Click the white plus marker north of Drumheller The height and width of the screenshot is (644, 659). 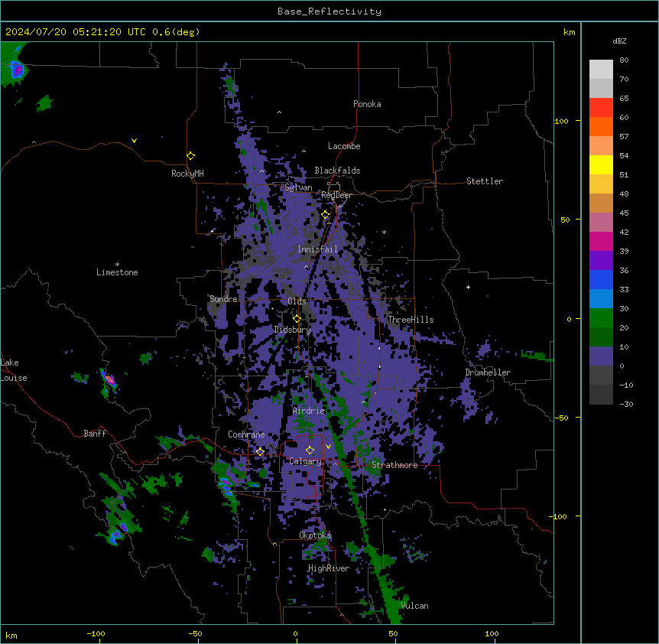pyautogui.click(x=468, y=287)
